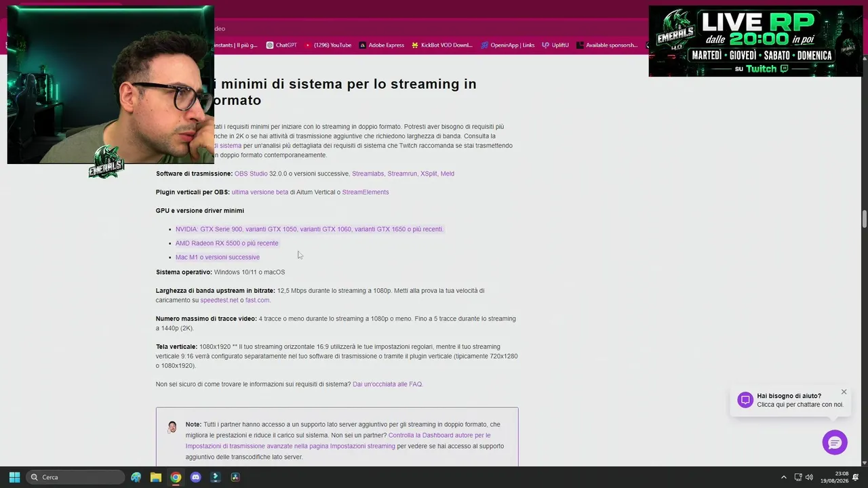Open the clock and date panel
Image resolution: width=868 pixels, height=488 pixels.
coord(834,477)
